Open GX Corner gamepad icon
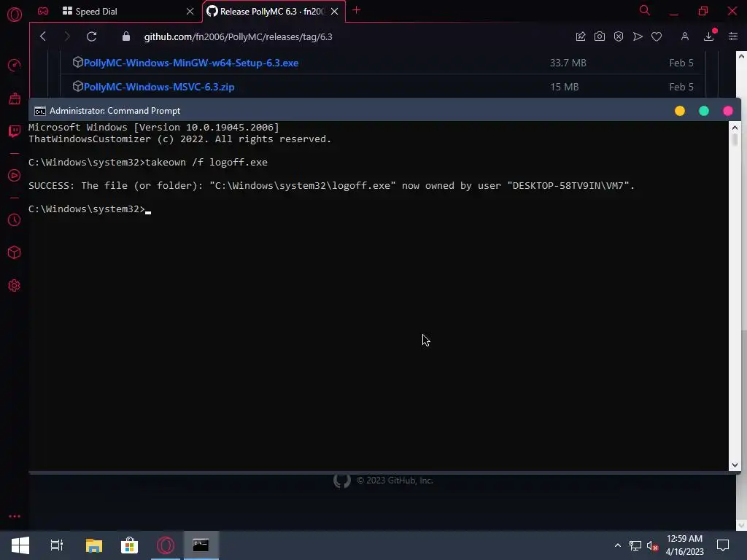 pos(43,11)
